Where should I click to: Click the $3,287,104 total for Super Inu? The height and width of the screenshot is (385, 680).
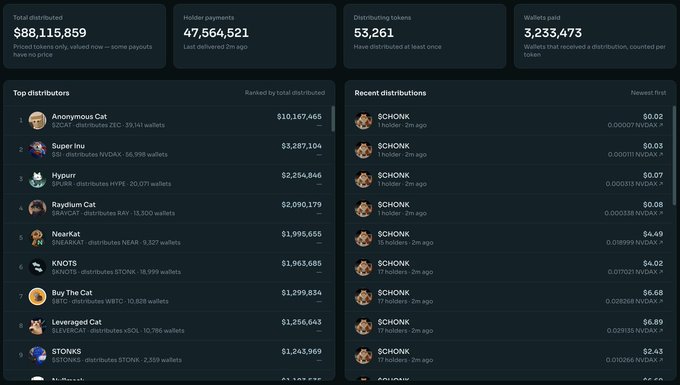301,146
